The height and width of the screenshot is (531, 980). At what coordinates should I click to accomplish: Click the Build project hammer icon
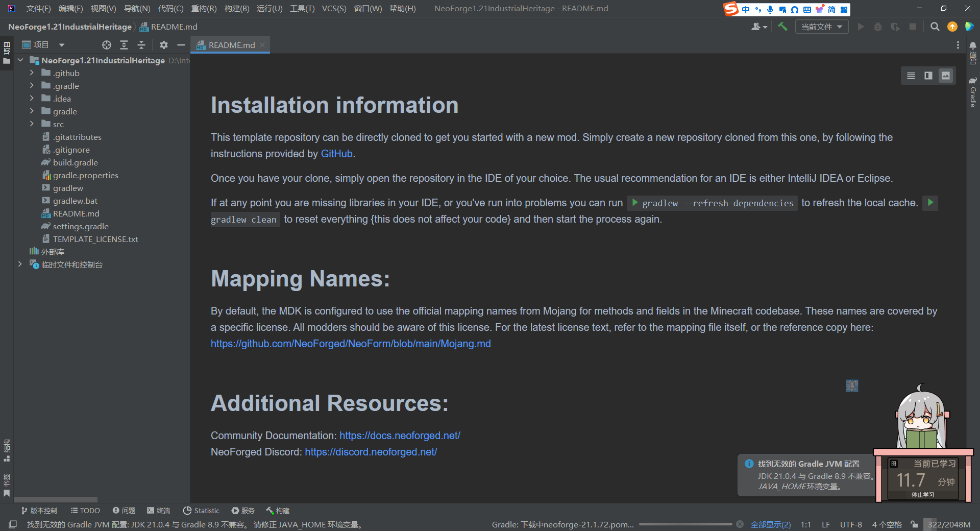782,27
